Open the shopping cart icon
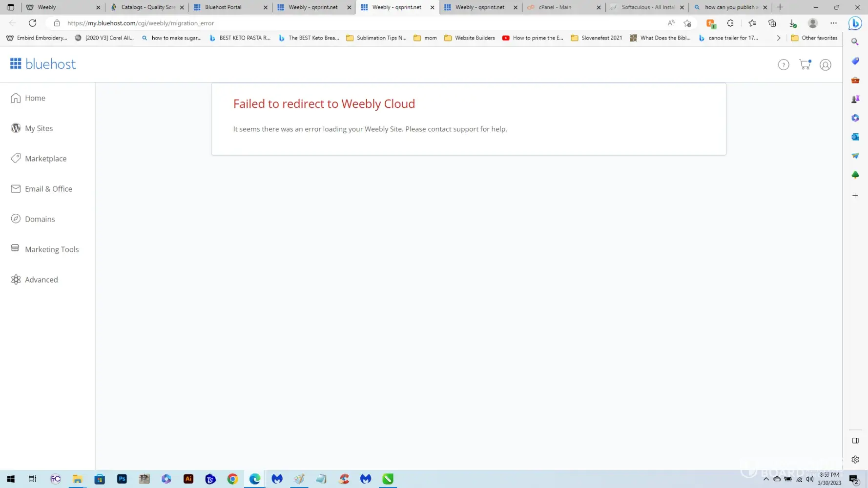 coord(805,64)
